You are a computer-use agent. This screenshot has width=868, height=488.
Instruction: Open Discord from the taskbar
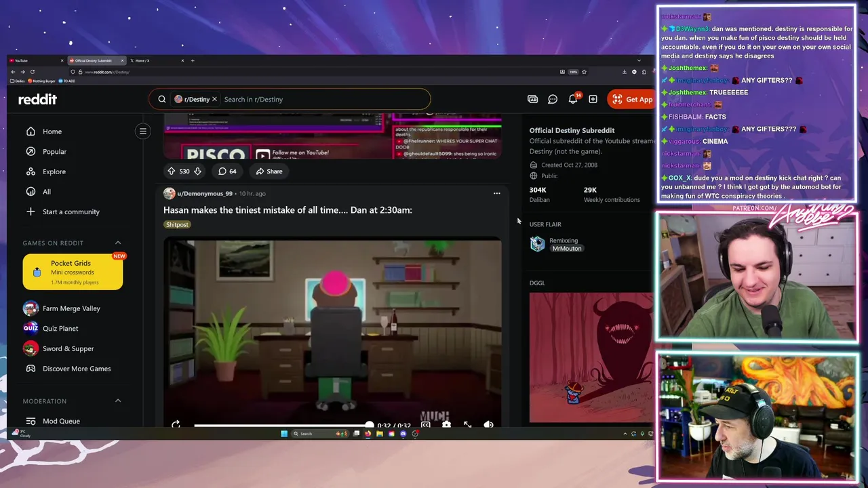pyautogui.click(x=403, y=434)
